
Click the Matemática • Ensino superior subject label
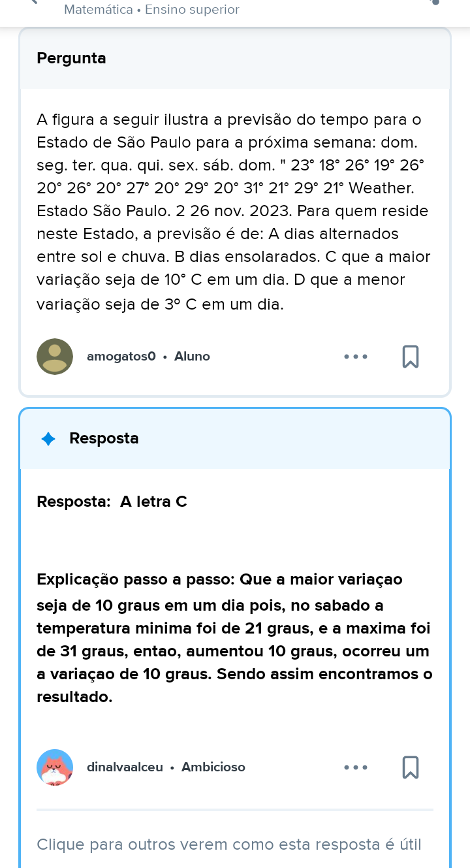click(x=151, y=10)
